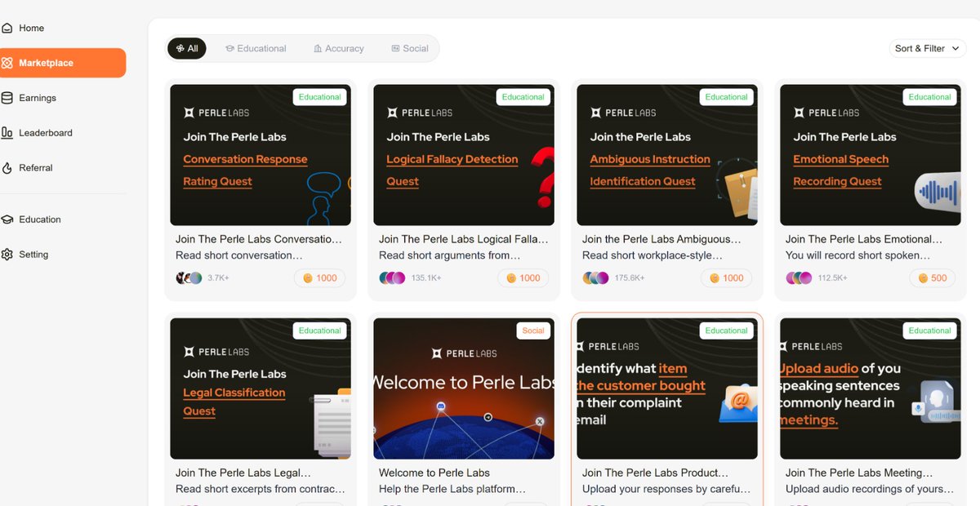Screen dimensions: 980x506
Task: Click the "175.6K+" participant count
Action: coord(630,278)
